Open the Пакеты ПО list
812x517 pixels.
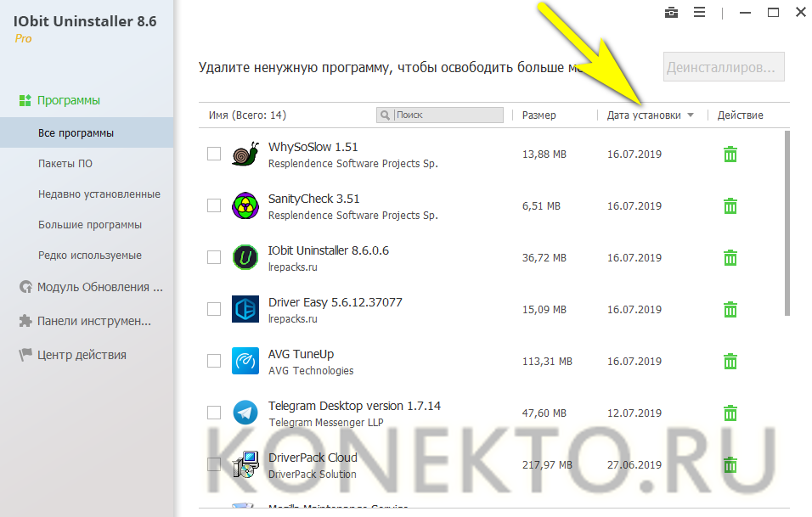pos(65,164)
